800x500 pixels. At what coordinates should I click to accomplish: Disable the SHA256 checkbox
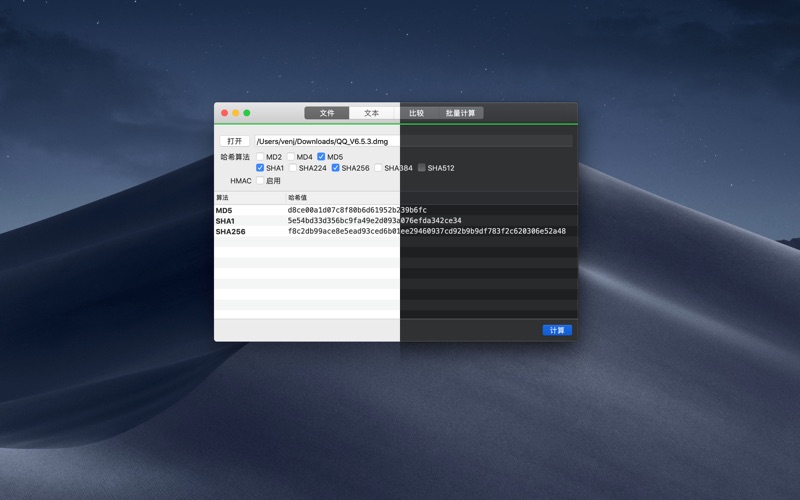(x=336, y=168)
